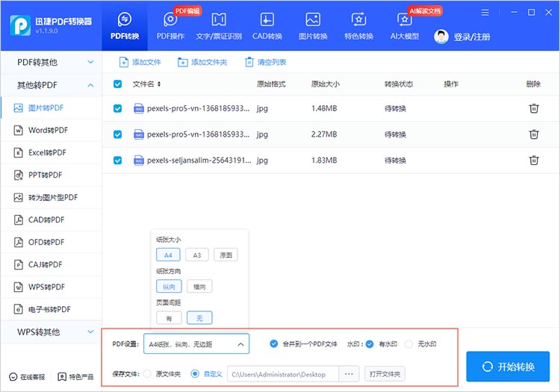Viewport: 560px width, 392px height.
Task: Select 无 page margin option
Action: click(199, 318)
